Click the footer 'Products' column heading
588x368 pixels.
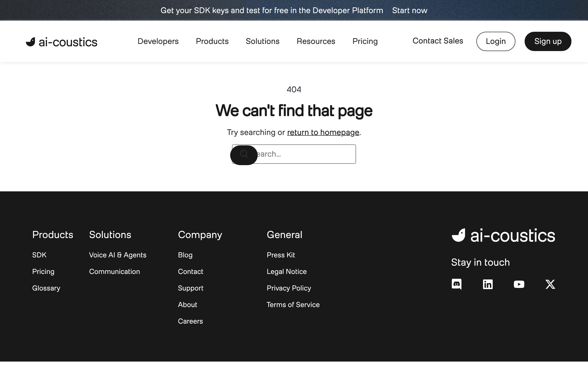53,235
